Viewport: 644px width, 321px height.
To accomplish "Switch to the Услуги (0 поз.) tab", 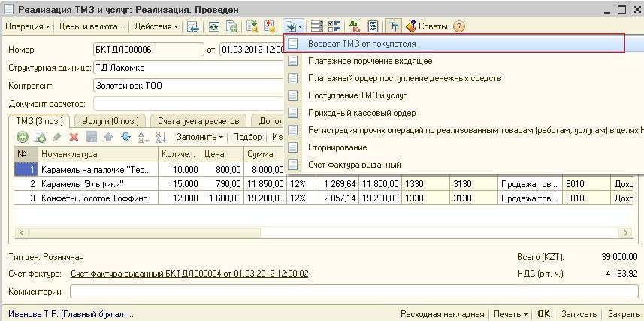I will click(x=109, y=120).
